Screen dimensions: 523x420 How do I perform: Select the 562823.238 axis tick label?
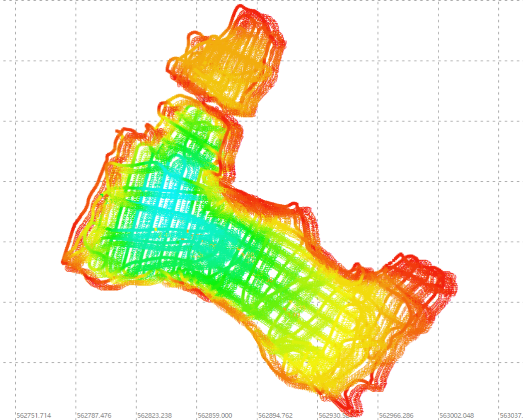[x=154, y=415]
